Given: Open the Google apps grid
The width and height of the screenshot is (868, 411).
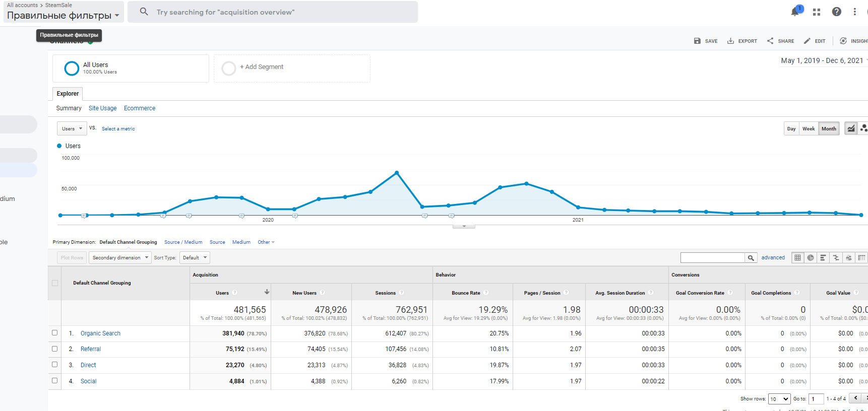Looking at the screenshot, I should [x=817, y=12].
